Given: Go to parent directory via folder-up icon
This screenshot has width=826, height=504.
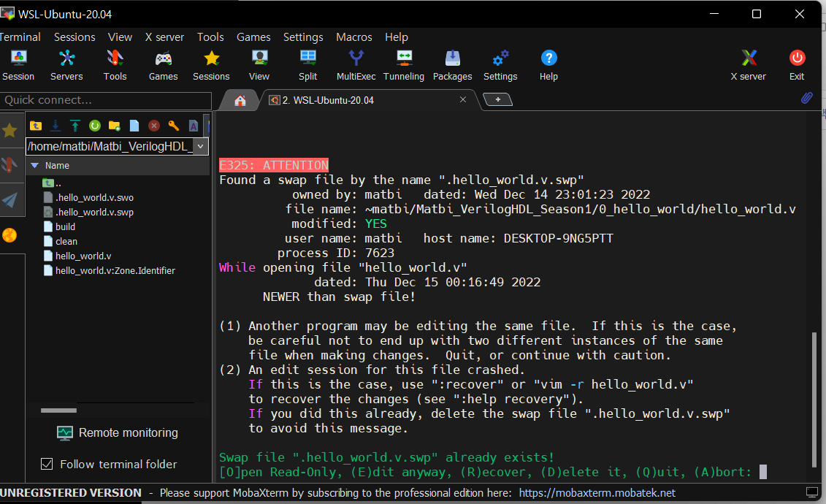Looking at the screenshot, I should click(35, 126).
